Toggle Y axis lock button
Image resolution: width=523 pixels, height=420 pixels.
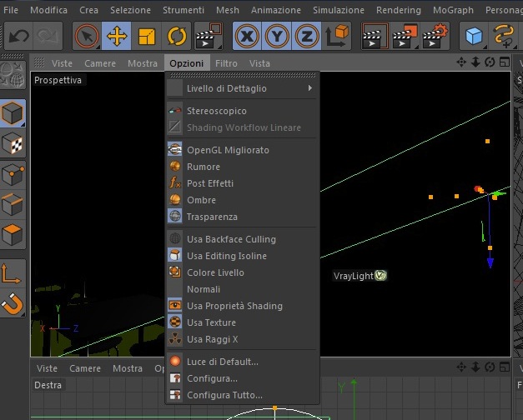[x=277, y=36]
